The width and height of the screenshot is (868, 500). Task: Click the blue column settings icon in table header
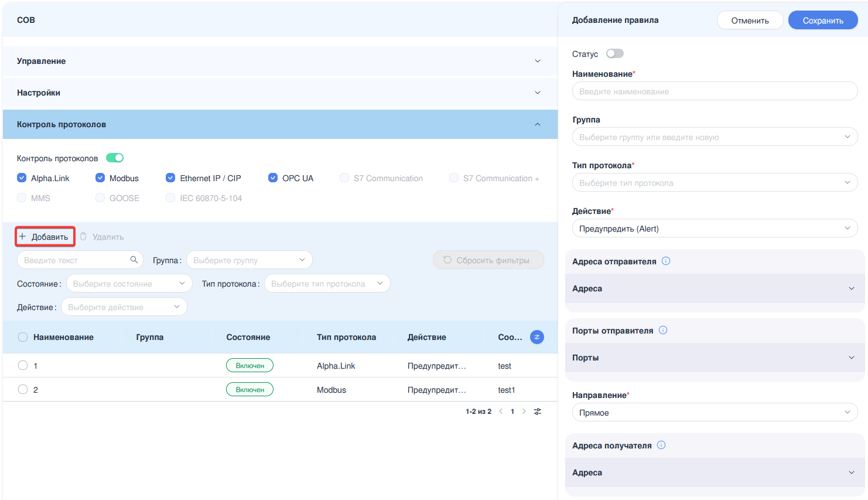coord(536,337)
